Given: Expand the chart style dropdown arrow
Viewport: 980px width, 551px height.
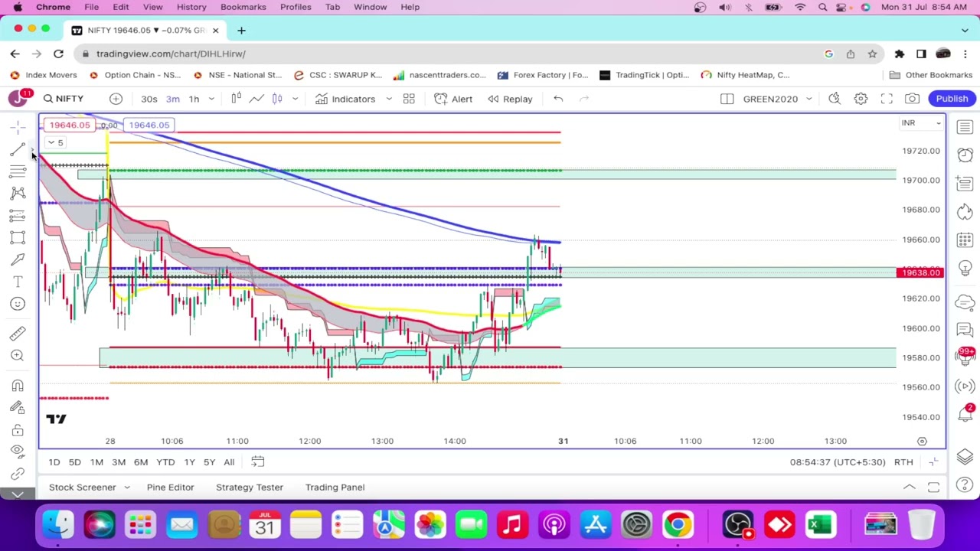Looking at the screenshot, I should click(295, 99).
